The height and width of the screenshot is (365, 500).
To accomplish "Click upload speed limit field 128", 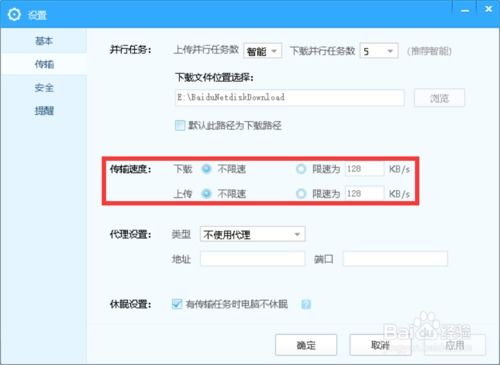I will coord(365,194).
